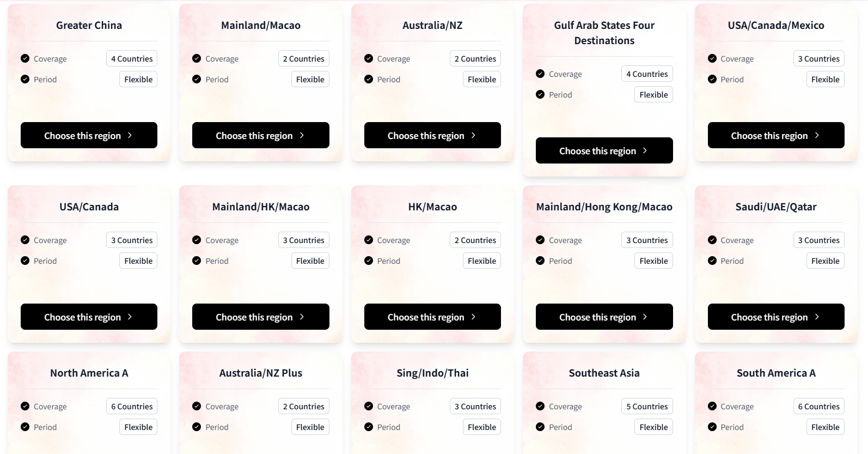Open the Australia/NZ Plus card title
The width and height of the screenshot is (868, 454).
260,373
